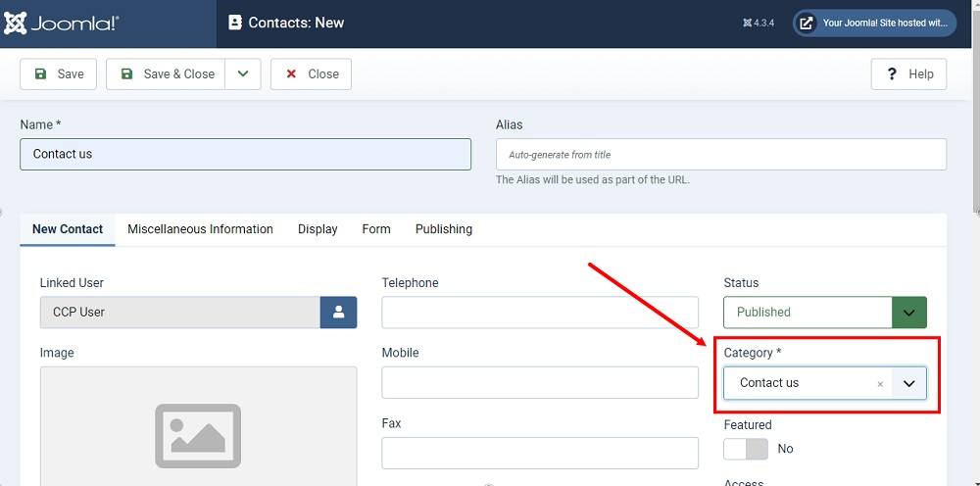Click the image placeholder icon
The width and height of the screenshot is (980, 486).
(198, 435)
